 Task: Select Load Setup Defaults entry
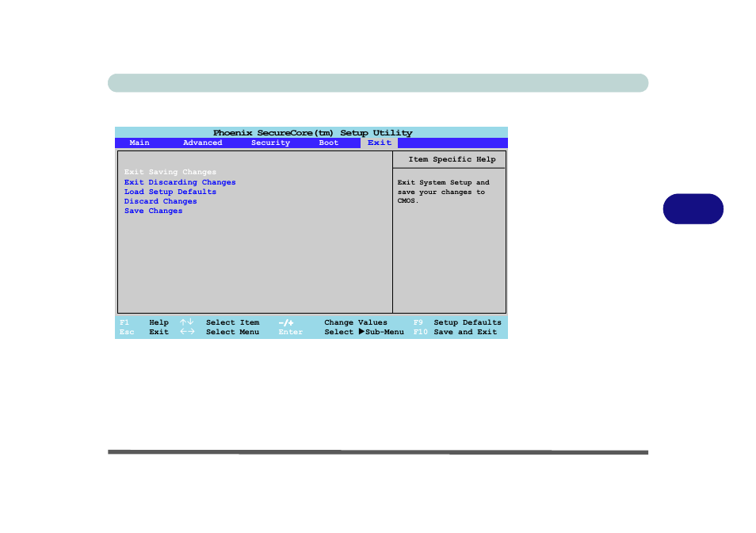point(170,192)
